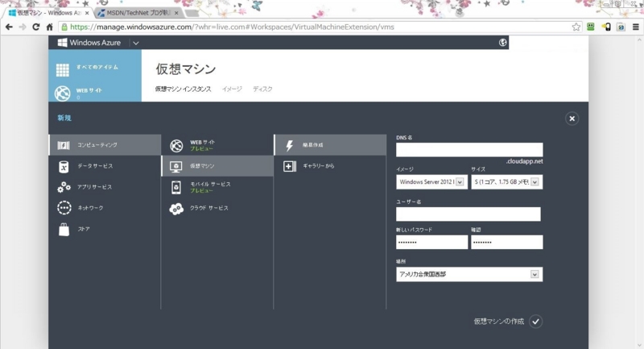Image resolution: width=644 pixels, height=349 pixels.
Task: Open すべてのアイテム grid icon
Action: [63, 70]
